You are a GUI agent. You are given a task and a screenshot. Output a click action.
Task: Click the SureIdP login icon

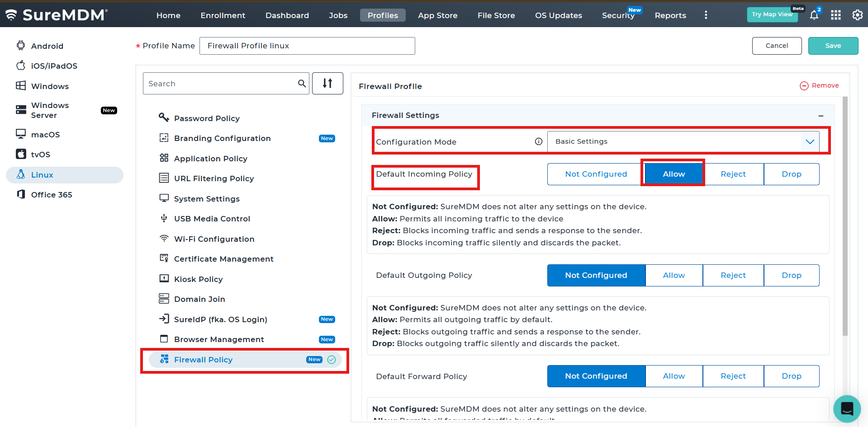pyautogui.click(x=164, y=319)
